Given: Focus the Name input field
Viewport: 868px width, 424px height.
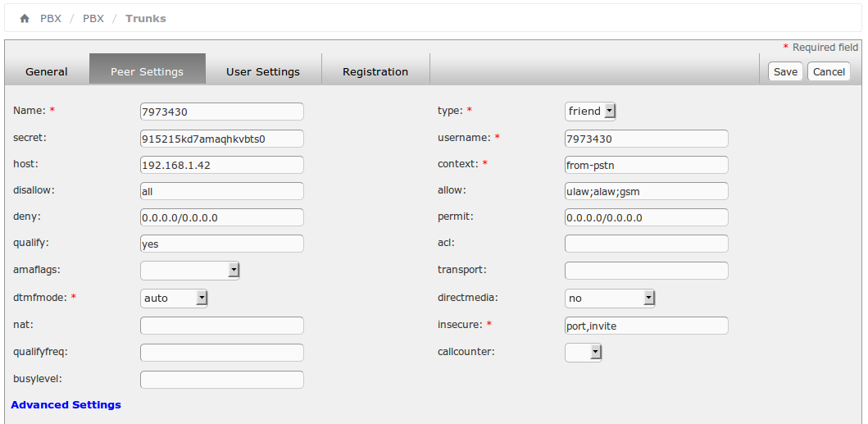Looking at the screenshot, I should click(222, 112).
